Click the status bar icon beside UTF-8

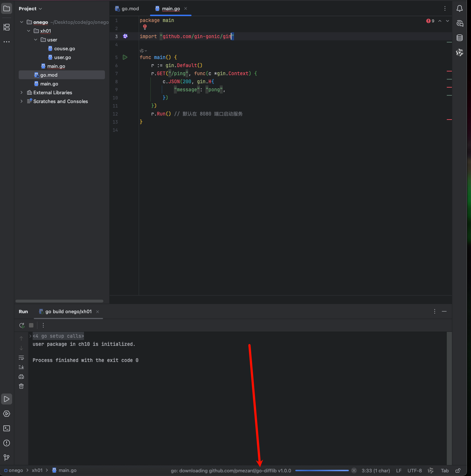[x=431, y=470]
